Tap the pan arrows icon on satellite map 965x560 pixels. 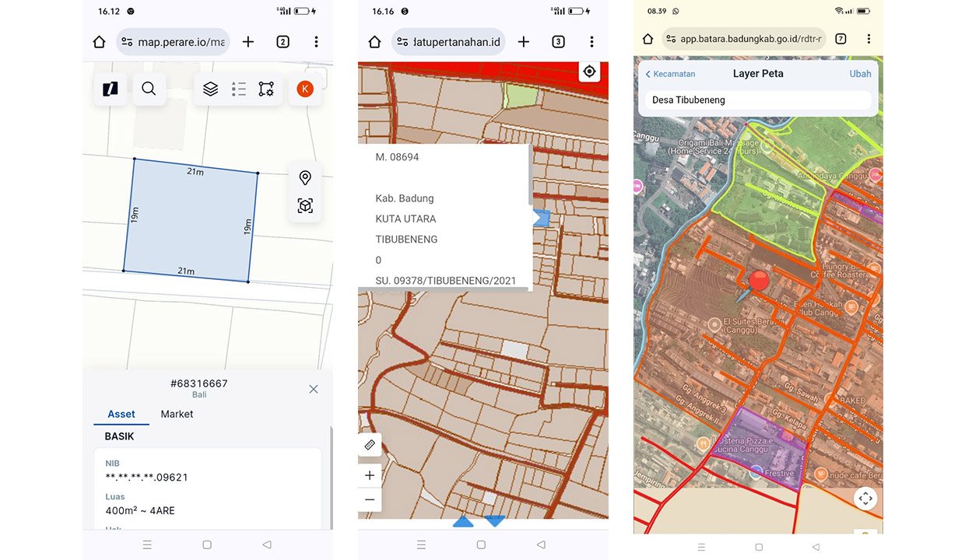865,499
